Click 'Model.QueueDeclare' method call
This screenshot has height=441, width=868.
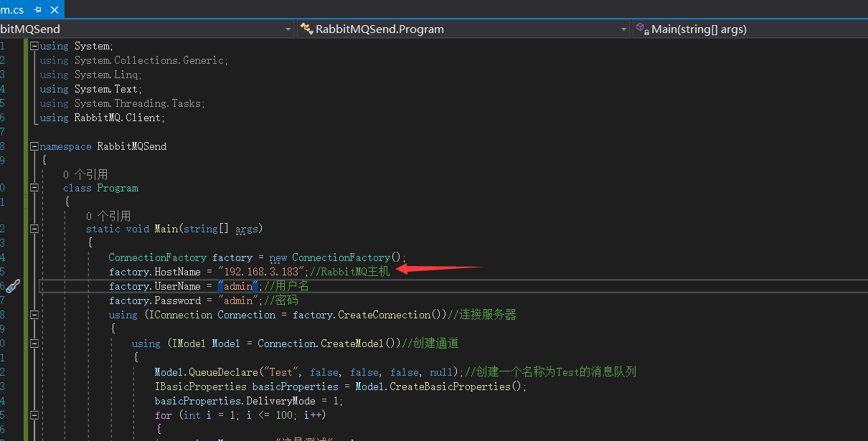click(206, 372)
